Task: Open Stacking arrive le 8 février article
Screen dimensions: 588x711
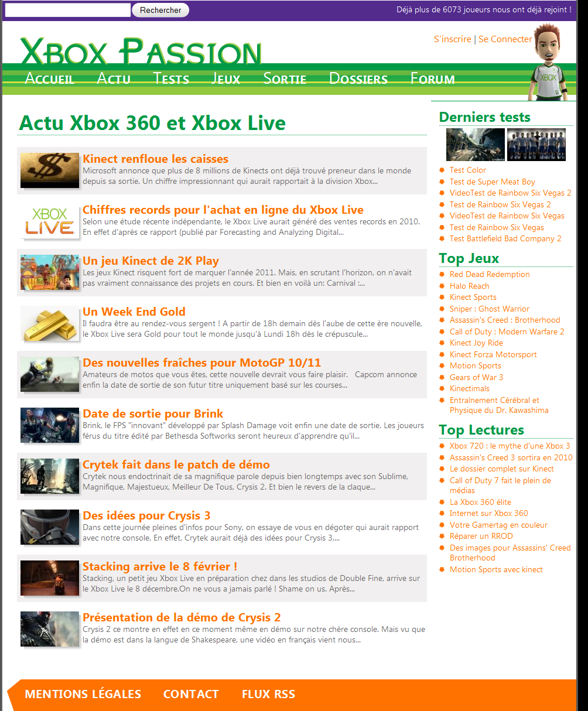Action: pos(160,566)
